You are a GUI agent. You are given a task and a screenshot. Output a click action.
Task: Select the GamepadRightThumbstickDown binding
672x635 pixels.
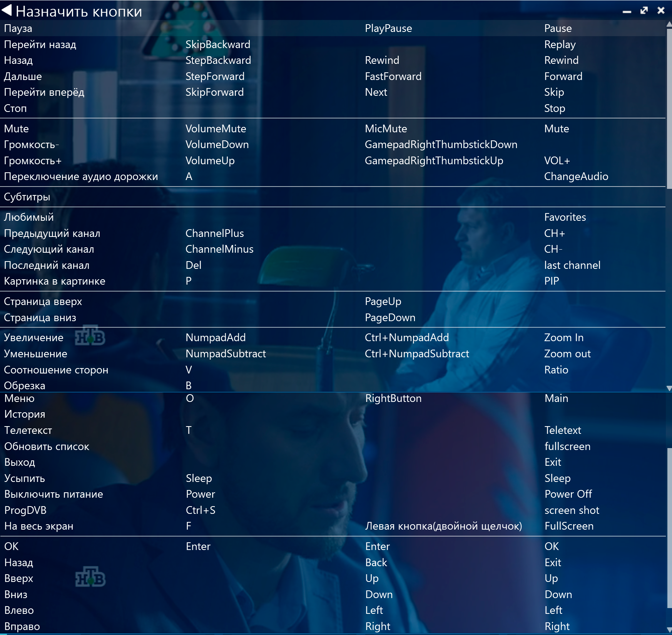click(441, 145)
